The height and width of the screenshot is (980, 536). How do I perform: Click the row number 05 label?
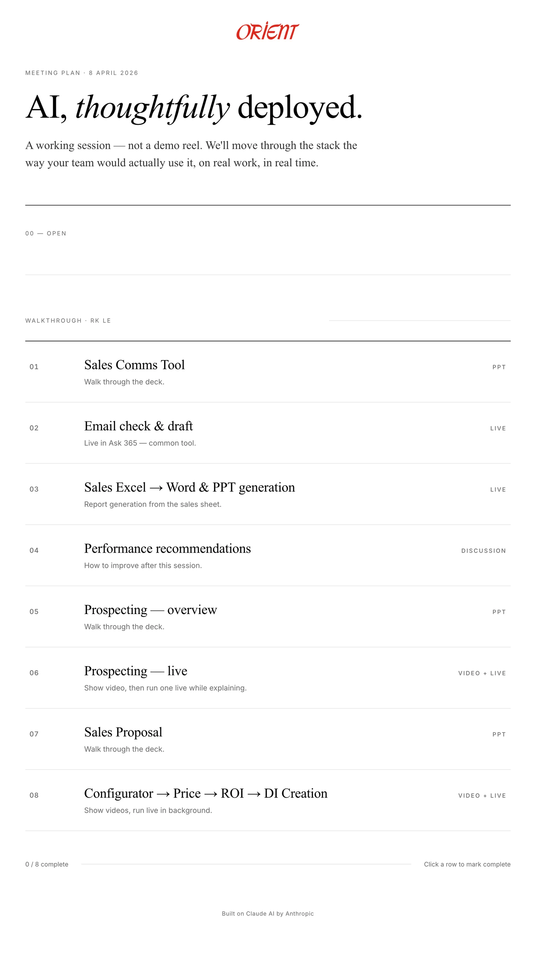pyautogui.click(x=34, y=612)
